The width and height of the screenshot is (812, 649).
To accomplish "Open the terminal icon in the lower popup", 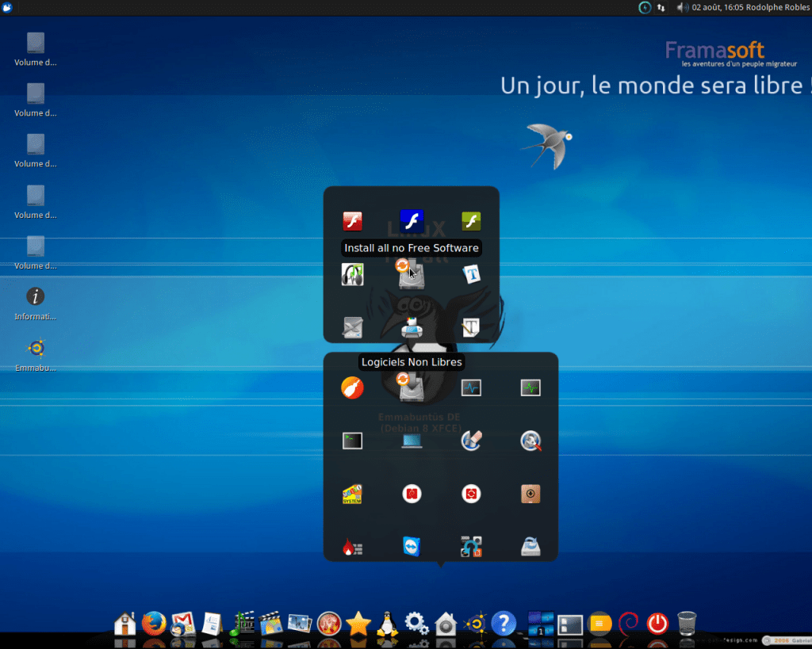I will [352, 441].
